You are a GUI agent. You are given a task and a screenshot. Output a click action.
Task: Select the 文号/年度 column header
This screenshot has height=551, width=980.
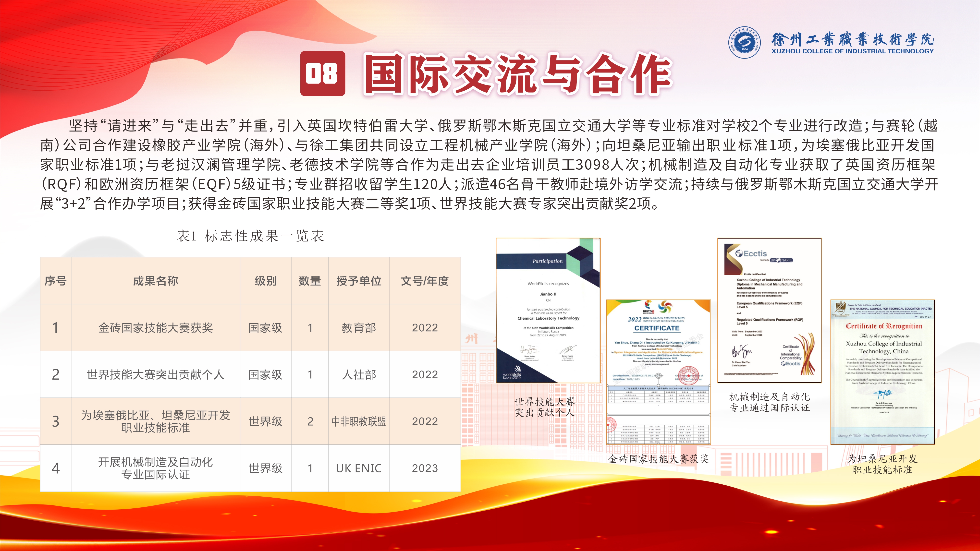425,281
